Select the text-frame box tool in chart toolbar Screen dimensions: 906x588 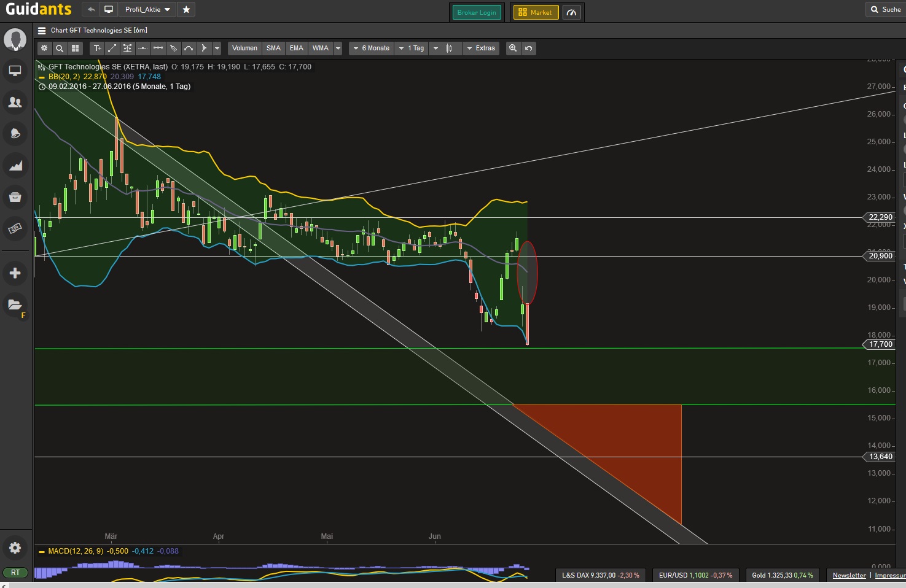(x=128, y=48)
